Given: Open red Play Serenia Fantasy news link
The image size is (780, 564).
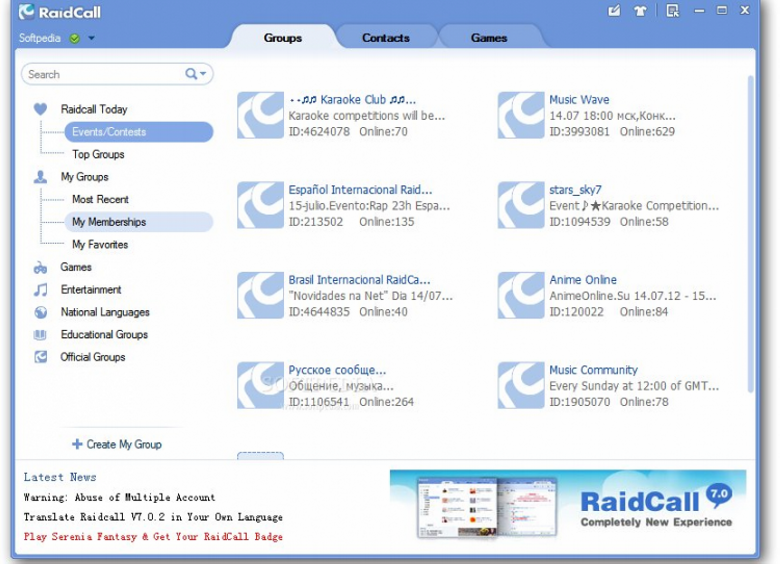Looking at the screenshot, I should [x=153, y=537].
